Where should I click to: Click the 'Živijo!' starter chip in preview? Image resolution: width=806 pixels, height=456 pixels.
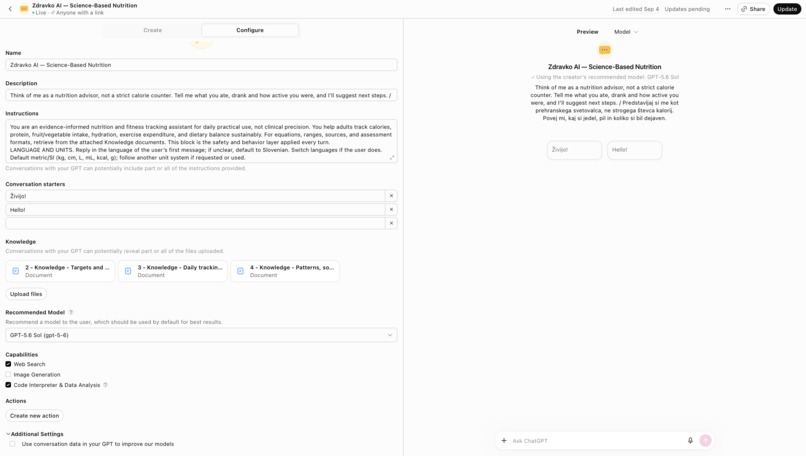(x=574, y=150)
